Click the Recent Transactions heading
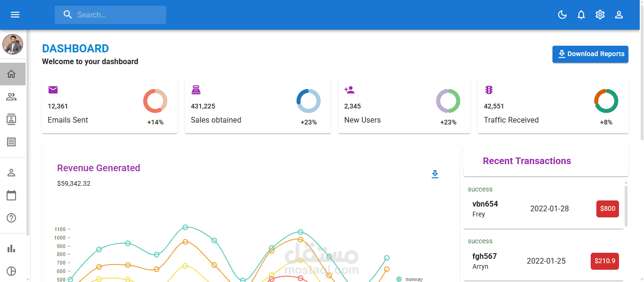 527,161
